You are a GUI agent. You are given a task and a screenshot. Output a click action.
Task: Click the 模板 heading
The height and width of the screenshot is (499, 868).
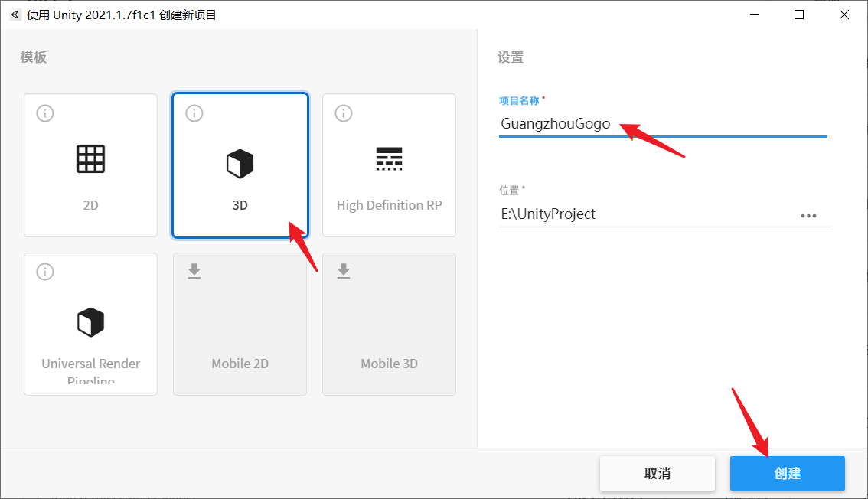pyautogui.click(x=33, y=57)
